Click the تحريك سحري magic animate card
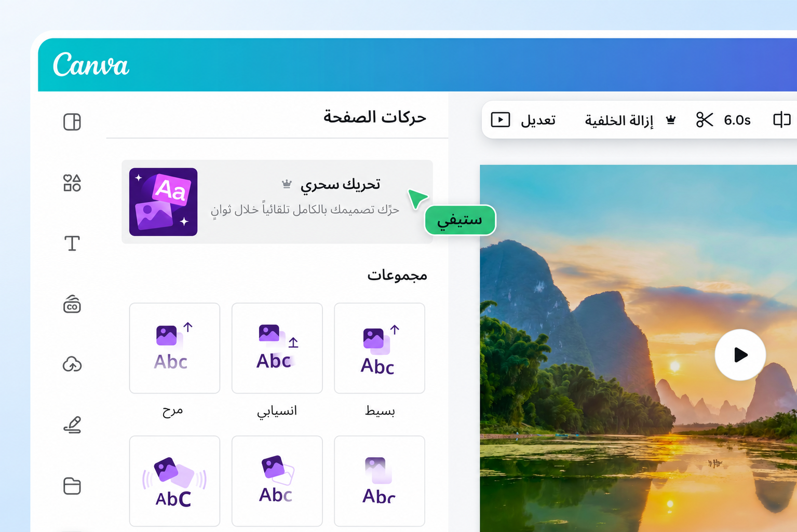Image resolution: width=797 pixels, height=532 pixels. click(277, 202)
